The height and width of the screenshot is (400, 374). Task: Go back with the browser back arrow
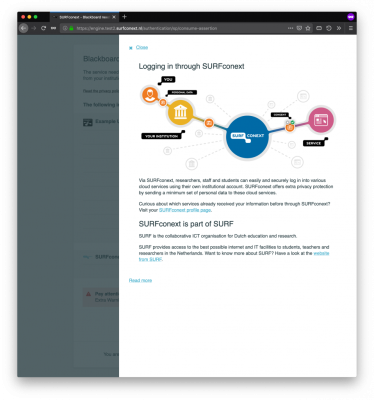point(23,28)
